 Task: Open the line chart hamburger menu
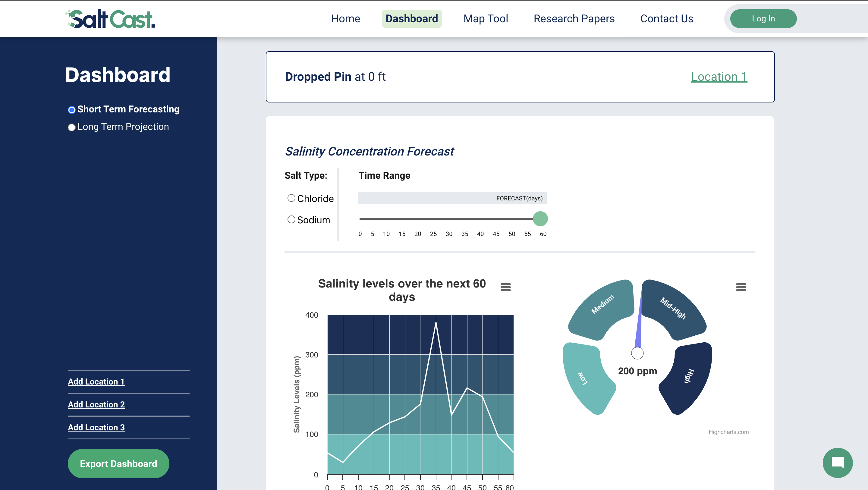coord(505,287)
